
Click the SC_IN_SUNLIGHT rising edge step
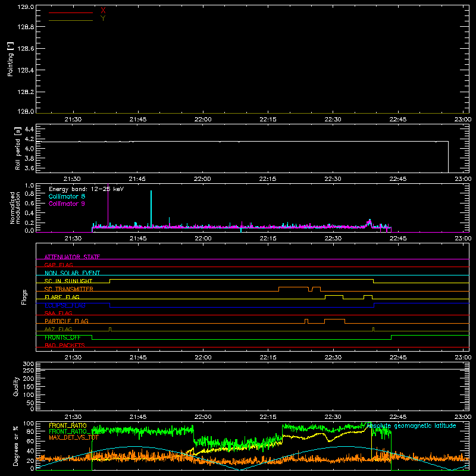[x=110, y=281]
